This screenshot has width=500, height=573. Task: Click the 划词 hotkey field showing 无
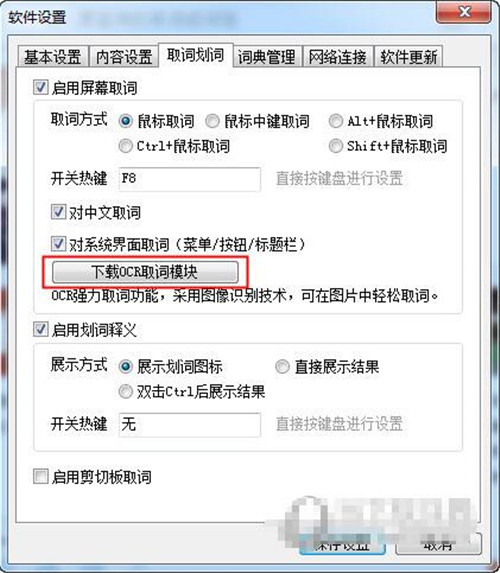(189, 425)
